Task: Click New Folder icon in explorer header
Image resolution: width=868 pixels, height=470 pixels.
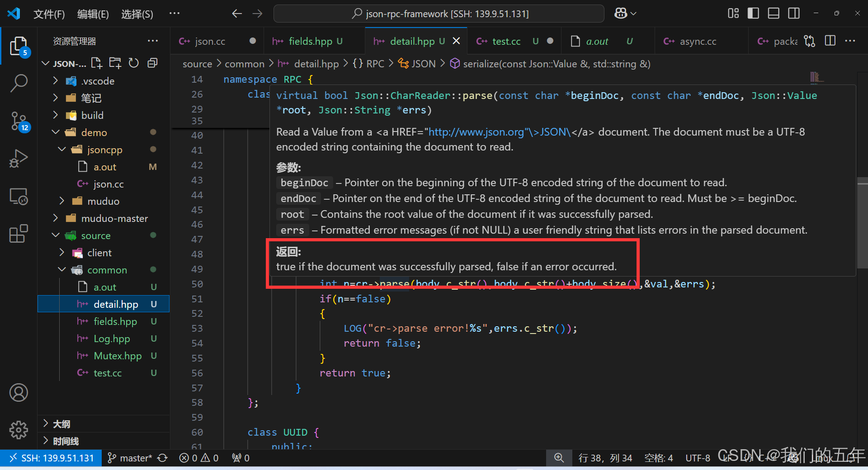Action: (x=115, y=63)
